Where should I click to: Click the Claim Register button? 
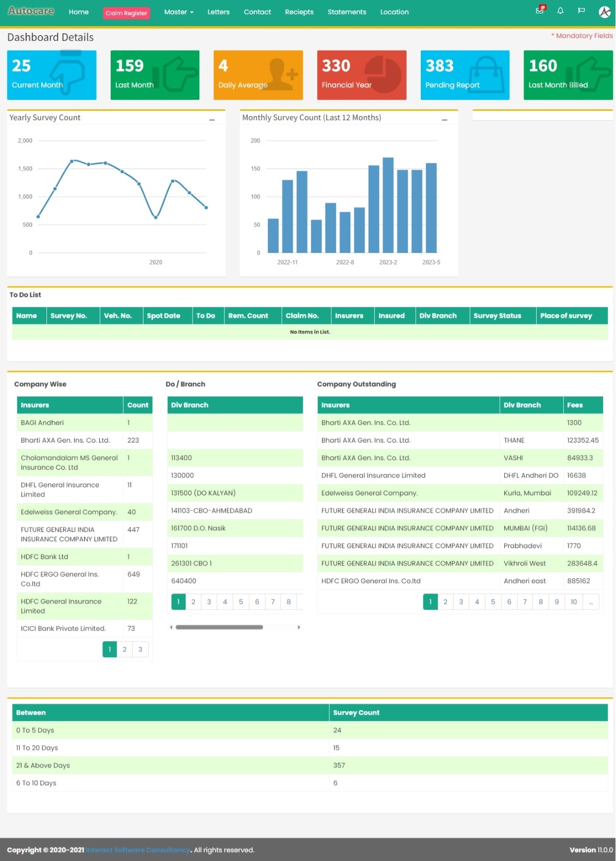pos(126,13)
